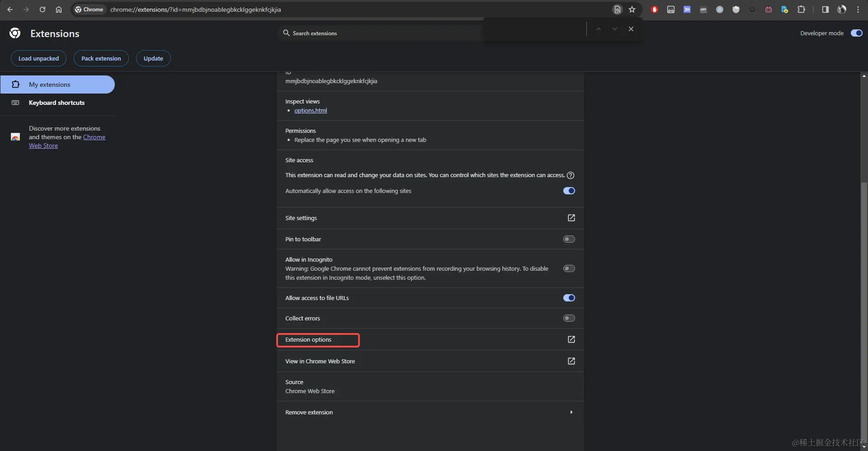Viewport: 868px width, 451px height.
Task: Click the Chrome logo beside Extensions title
Action: click(15, 33)
